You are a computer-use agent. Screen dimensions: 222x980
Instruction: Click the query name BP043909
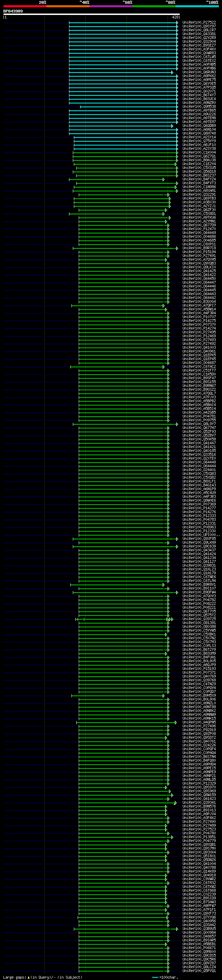pos(13,11)
